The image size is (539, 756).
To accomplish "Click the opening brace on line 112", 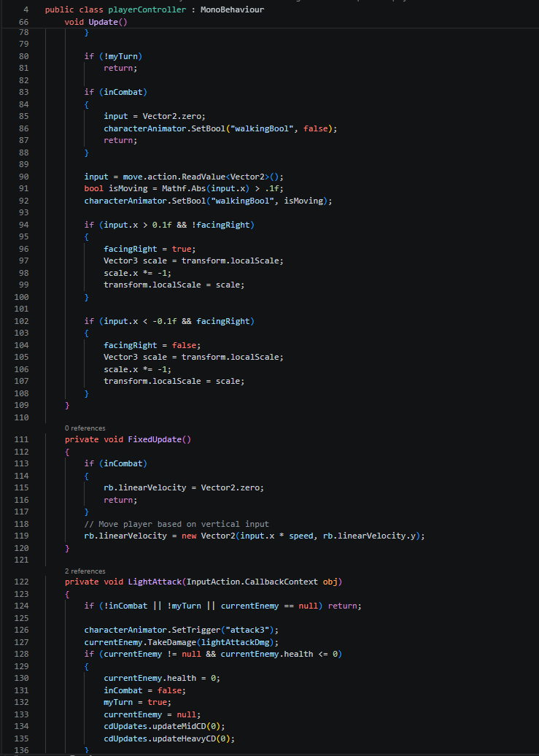I will 67,452.
